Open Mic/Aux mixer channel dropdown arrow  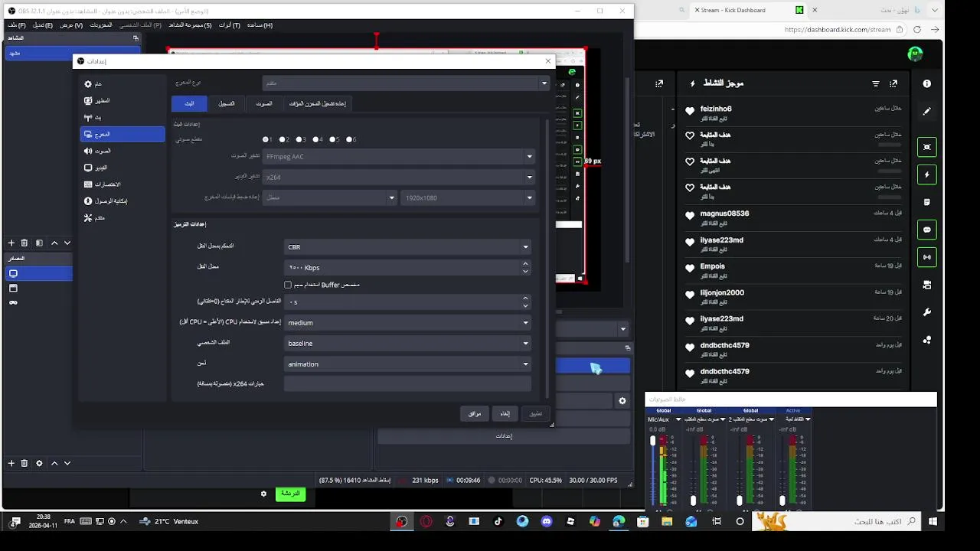(x=678, y=419)
